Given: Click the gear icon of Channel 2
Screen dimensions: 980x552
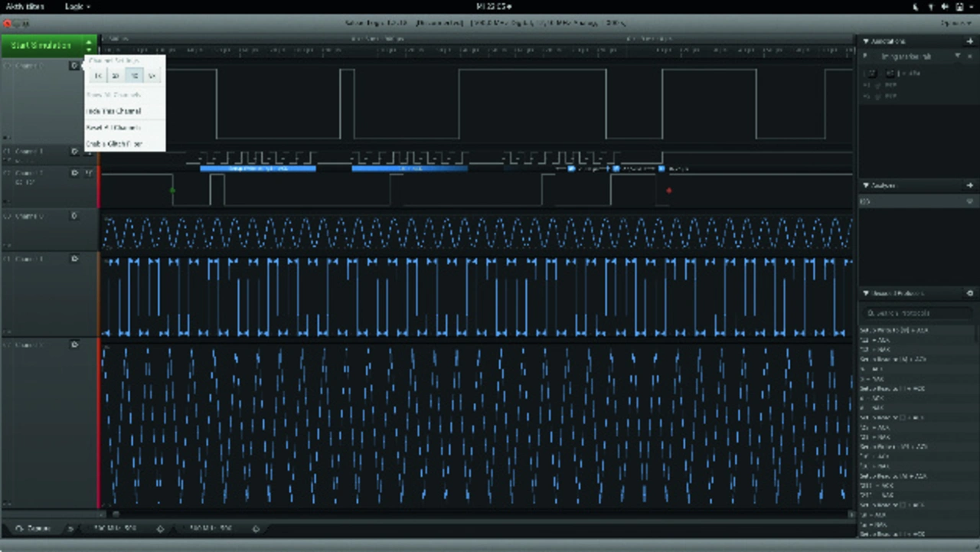Looking at the screenshot, I should (x=74, y=173).
